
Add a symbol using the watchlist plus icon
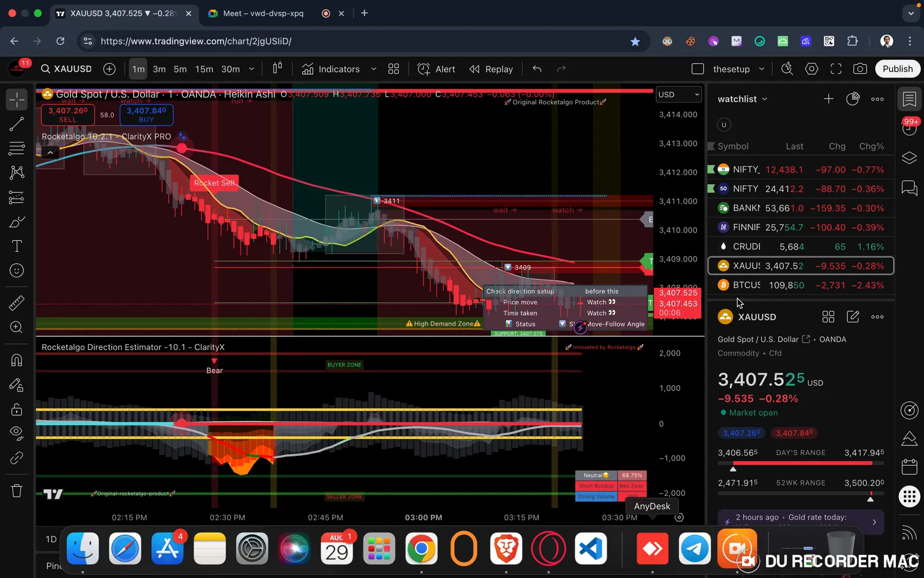[828, 98]
